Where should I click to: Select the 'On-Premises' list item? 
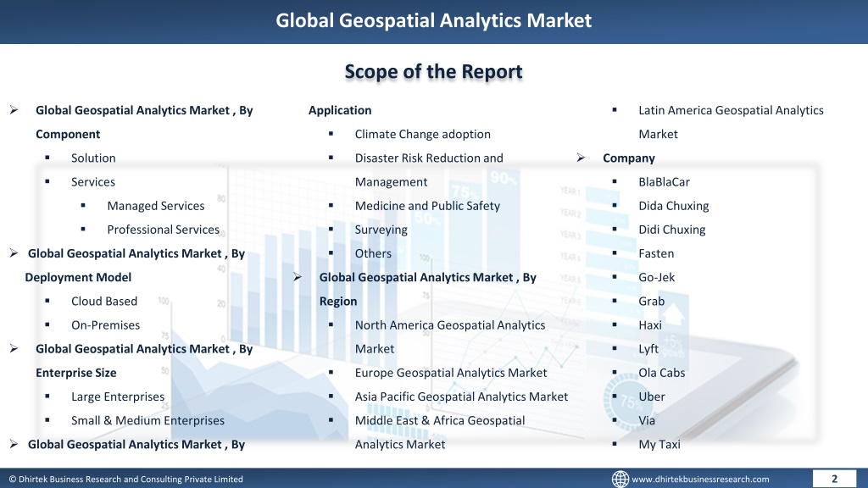coord(105,325)
